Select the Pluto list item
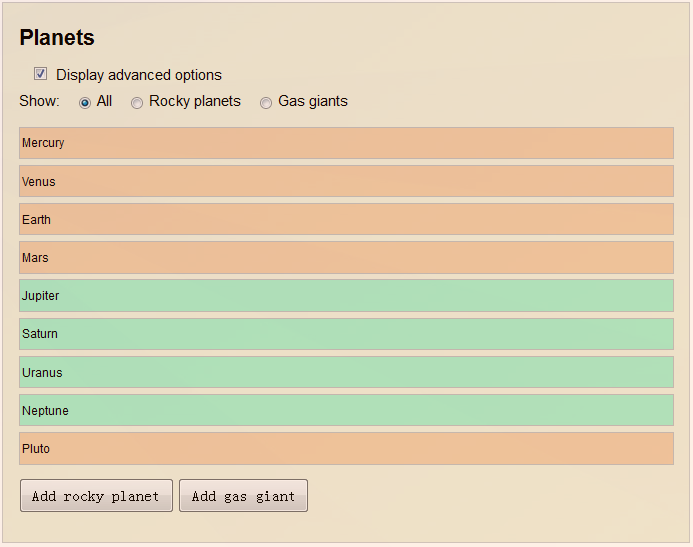 coord(346,448)
